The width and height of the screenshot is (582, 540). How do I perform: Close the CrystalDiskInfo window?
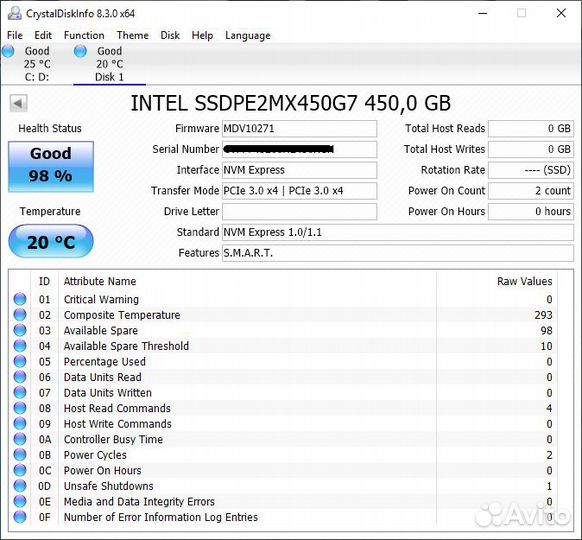(561, 13)
